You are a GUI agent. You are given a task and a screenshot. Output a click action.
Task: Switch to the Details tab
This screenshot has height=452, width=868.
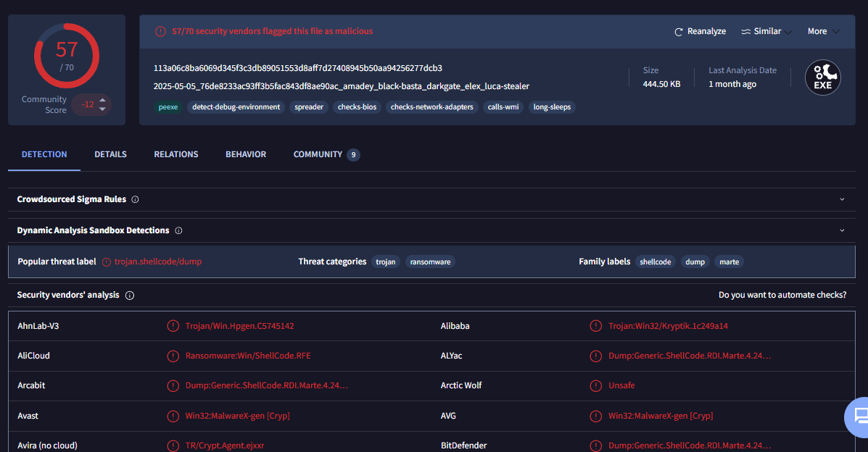(110, 154)
